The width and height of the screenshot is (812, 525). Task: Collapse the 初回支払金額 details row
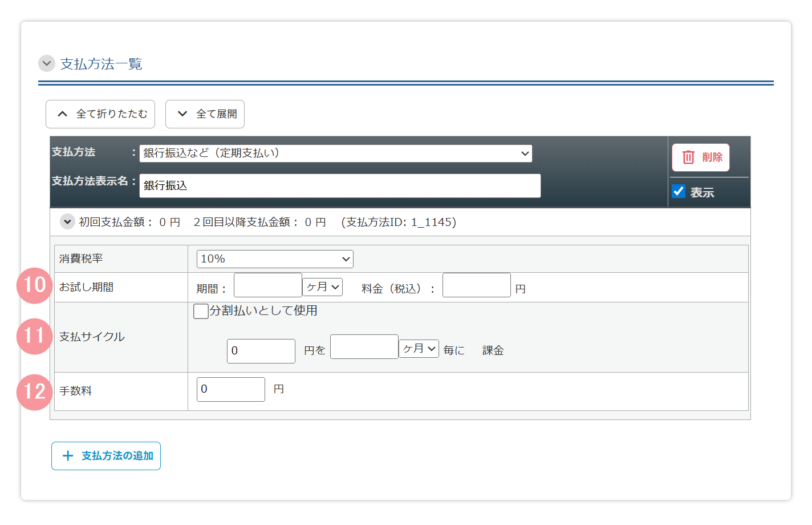point(67,221)
